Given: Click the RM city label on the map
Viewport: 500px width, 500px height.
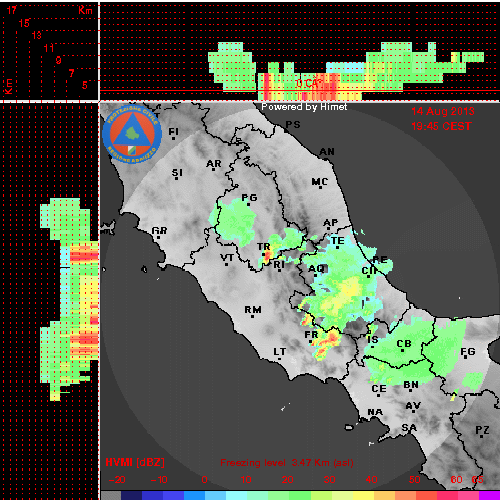Looking at the screenshot, I should pos(253,310).
